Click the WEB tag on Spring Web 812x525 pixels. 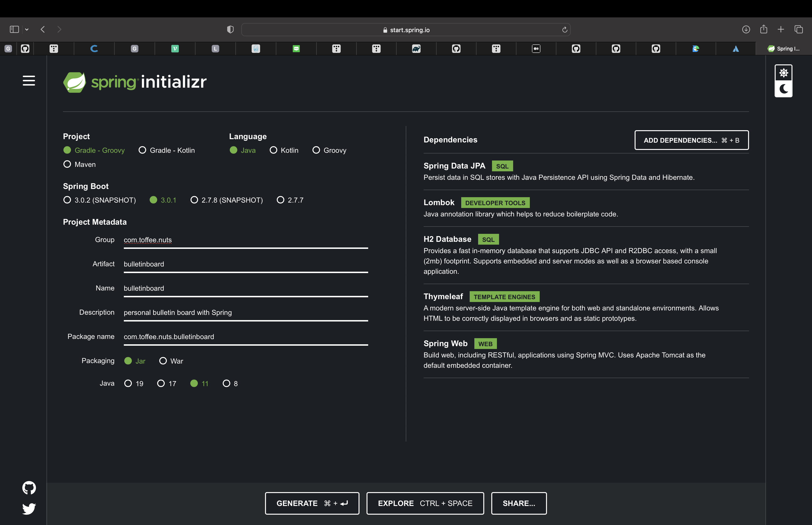pyautogui.click(x=485, y=344)
